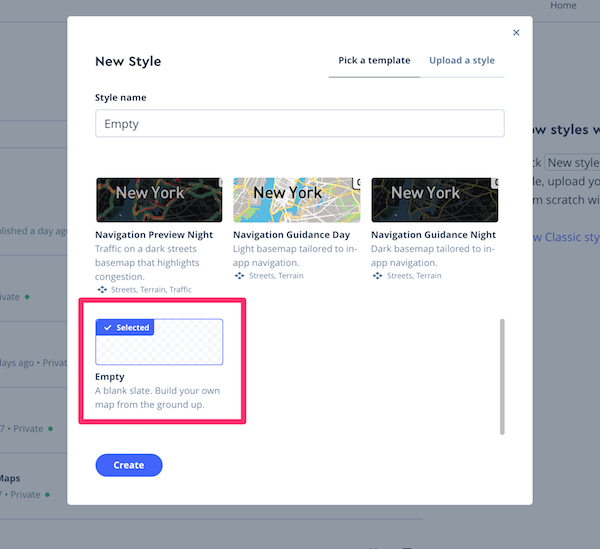Open the Upload a style tab
Image resolution: width=600 pixels, height=549 pixels.
[x=461, y=60]
